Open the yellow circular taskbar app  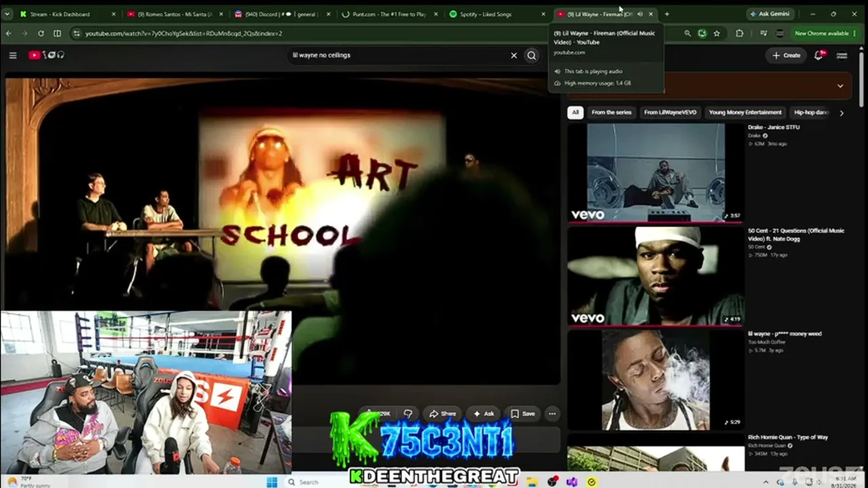pos(591,482)
